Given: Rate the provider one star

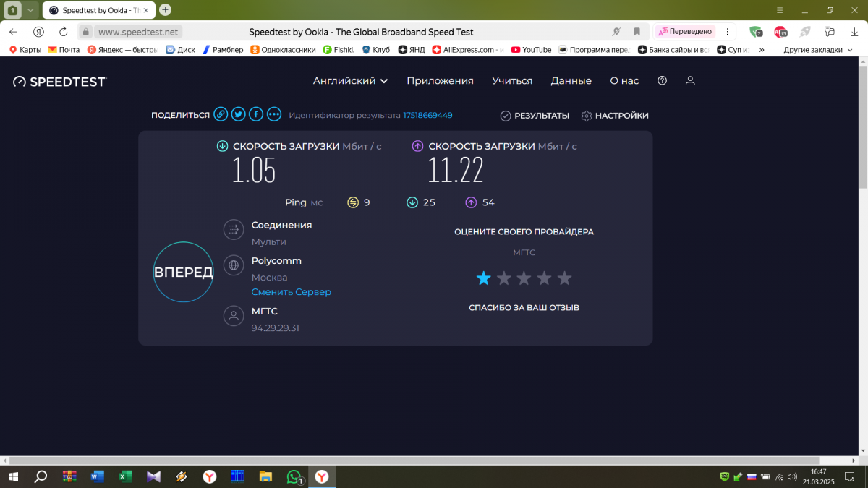Looking at the screenshot, I should (483, 278).
